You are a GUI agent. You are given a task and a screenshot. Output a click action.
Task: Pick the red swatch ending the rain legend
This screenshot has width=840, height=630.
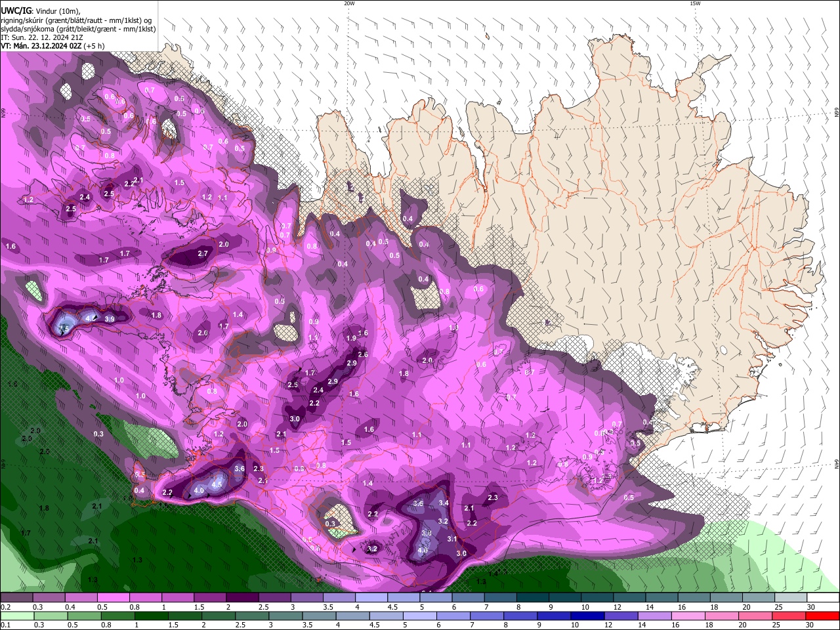[823, 616]
